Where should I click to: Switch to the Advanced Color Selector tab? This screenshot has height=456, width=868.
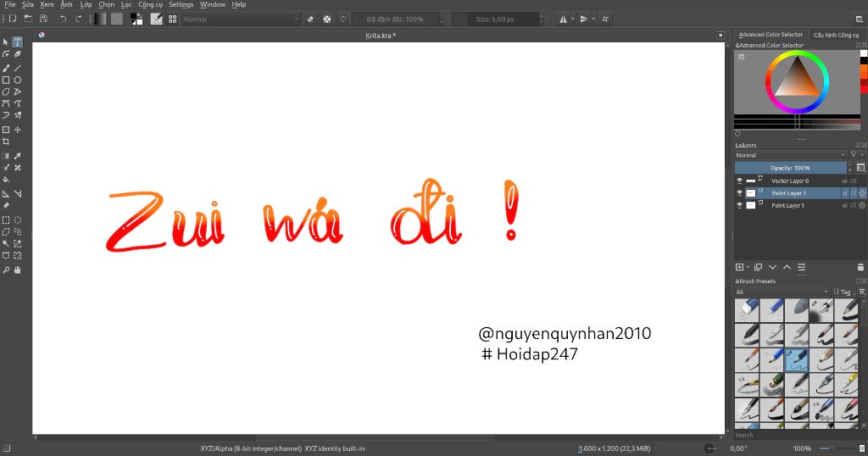click(770, 35)
